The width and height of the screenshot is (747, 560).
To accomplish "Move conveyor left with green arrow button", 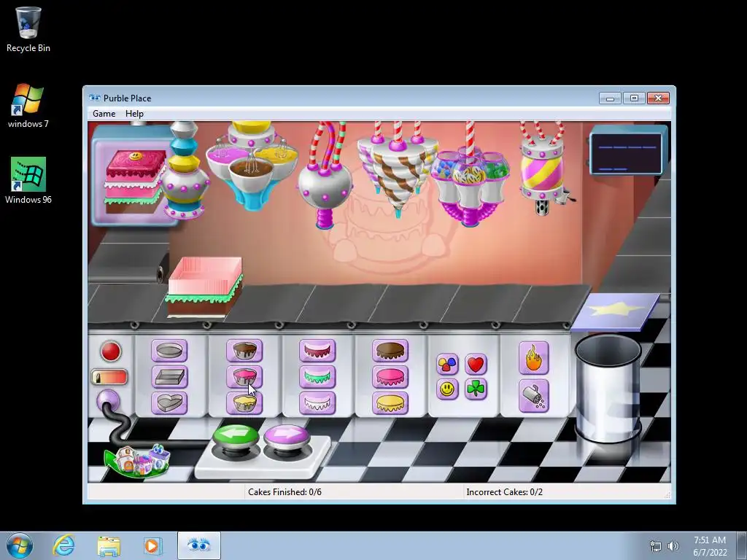I will (x=236, y=437).
